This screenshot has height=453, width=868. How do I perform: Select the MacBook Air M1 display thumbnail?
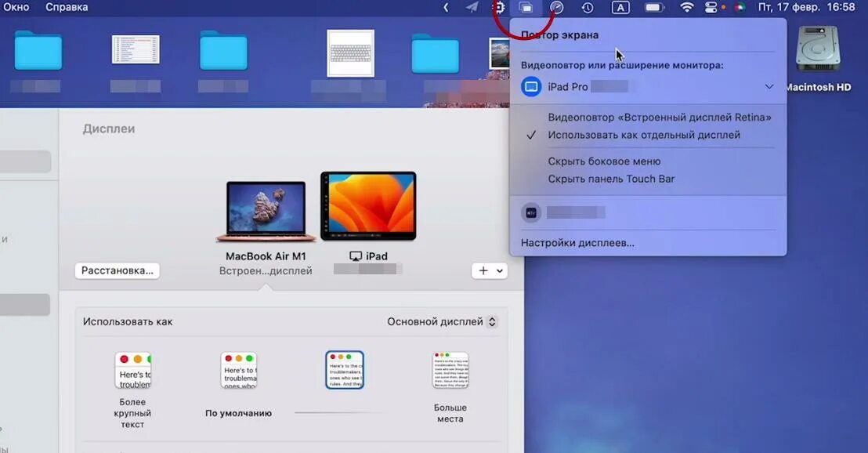coord(266,211)
